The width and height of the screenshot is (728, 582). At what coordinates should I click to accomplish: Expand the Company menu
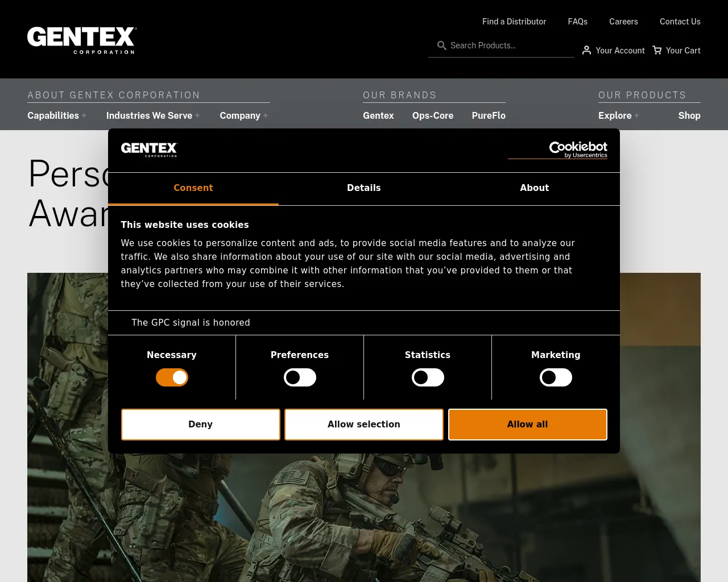pos(243,115)
